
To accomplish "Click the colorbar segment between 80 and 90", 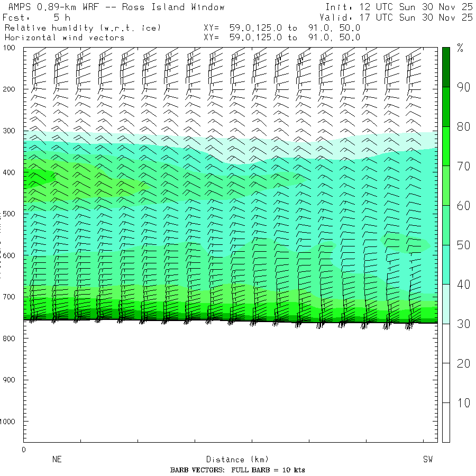I will click(446, 107).
